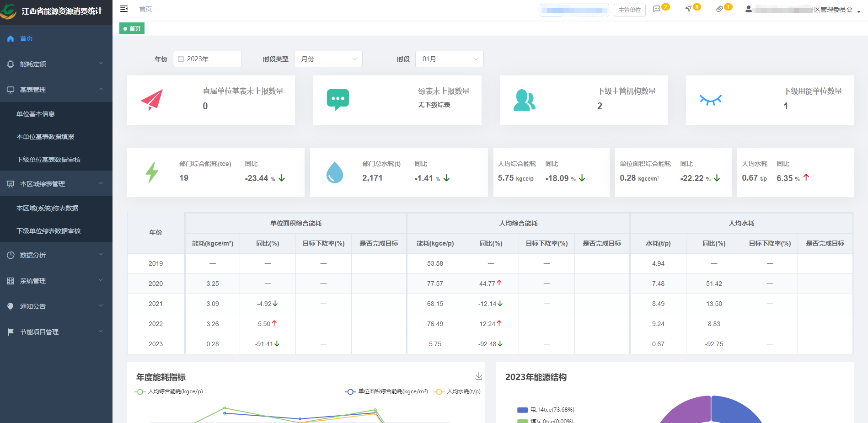Screen dimensions: 868x423
Task: Open 本单位基表数据填报 submenu item
Action: pyautogui.click(x=56, y=137)
